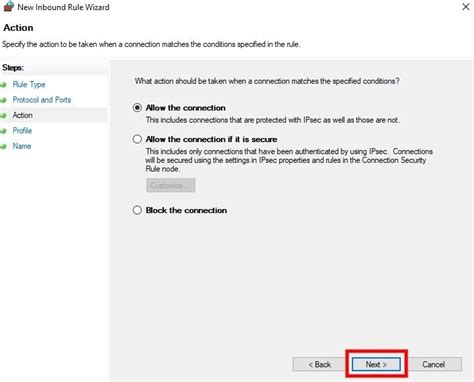The width and height of the screenshot is (474, 382).
Task: Select the Action step in sidebar
Action: pyautogui.click(x=22, y=115)
